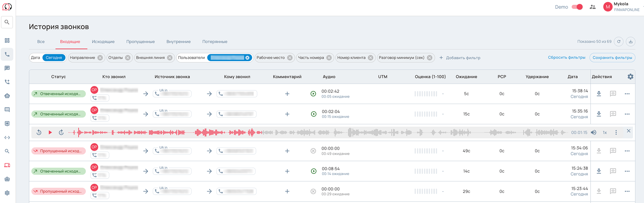The width and height of the screenshot is (644, 203).
Task: Open more actions for 15:35:16 call
Action: pos(627,114)
